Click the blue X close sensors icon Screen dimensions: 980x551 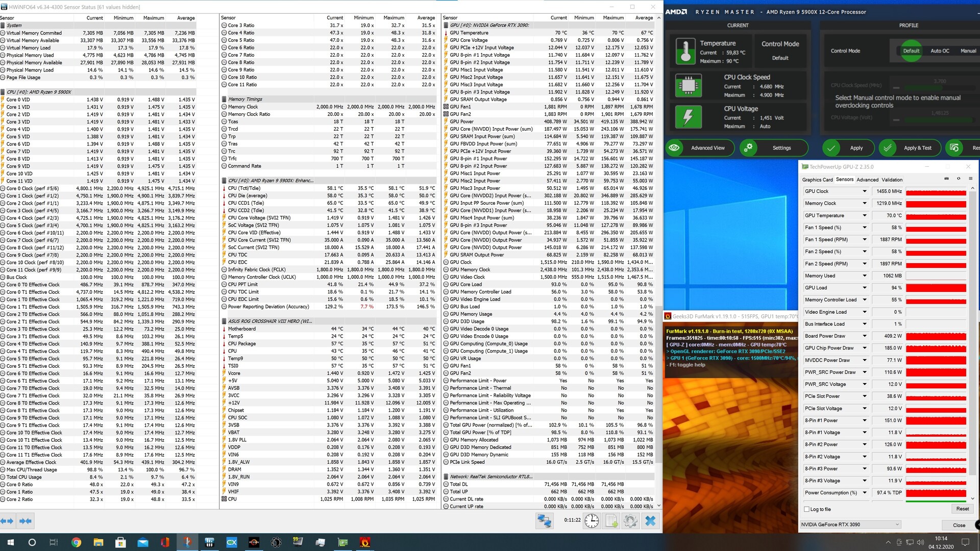tap(650, 521)
